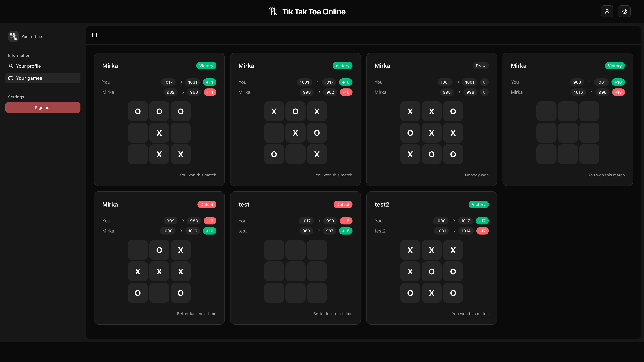Image resolution: width=644 pixels, height=362 pixels.
Task: Click the +14 rating badge
Action: [x=210, y=82]
